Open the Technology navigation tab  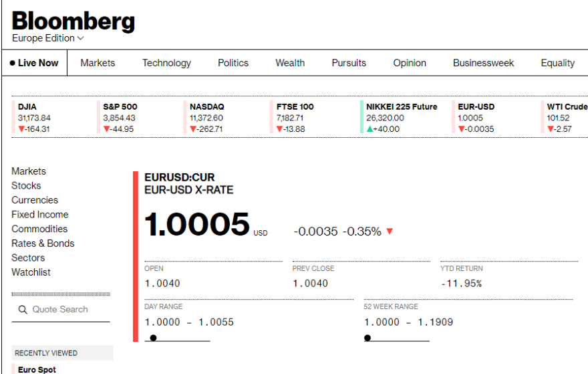(x=166, y=63)
